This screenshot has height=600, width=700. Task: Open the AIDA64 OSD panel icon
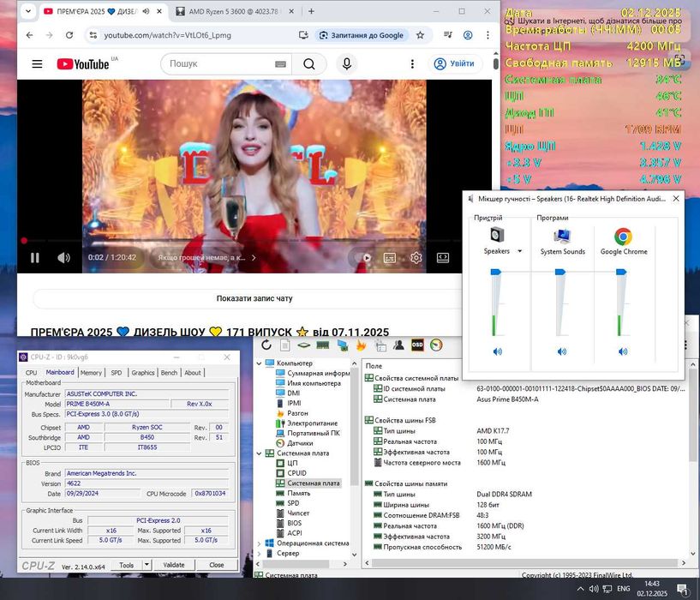(x=417, y=345)
